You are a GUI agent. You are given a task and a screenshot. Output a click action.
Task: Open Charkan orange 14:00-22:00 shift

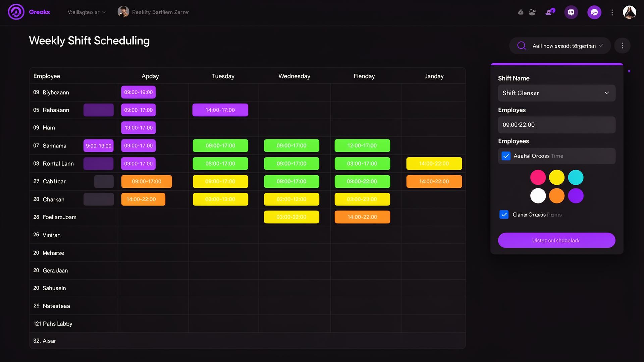(x=143, y=199)
